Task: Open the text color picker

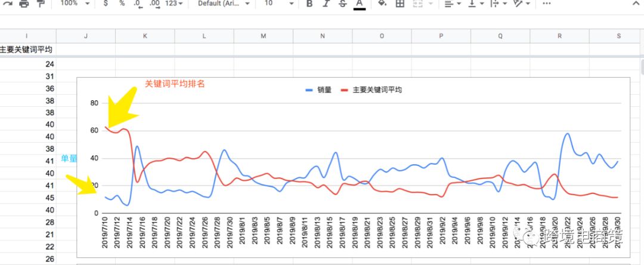Action: (x=360, y=4)
